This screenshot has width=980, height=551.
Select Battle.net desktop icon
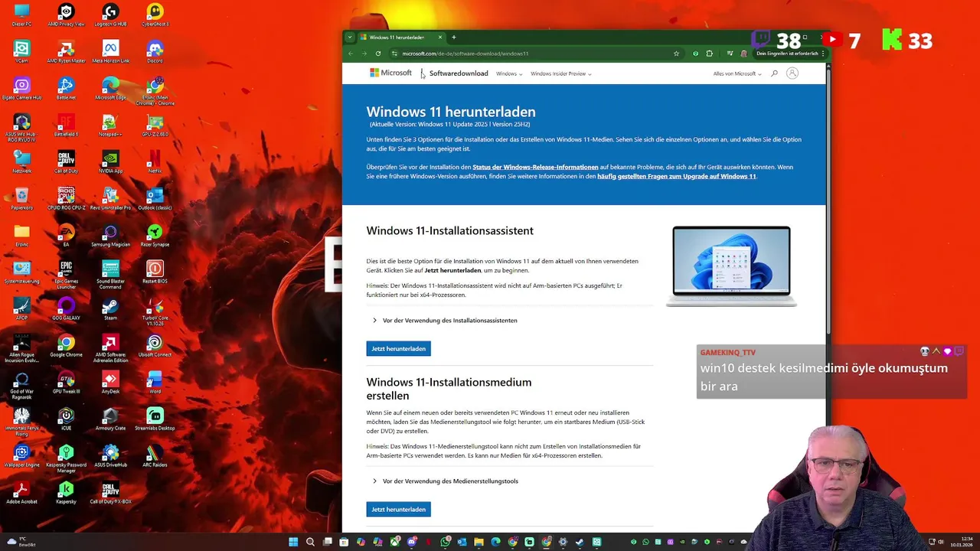(66, 88)
